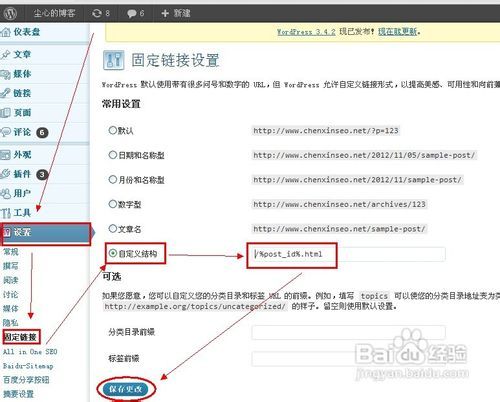This screenshot has width=500, height=402.
Task: Open the updates icon showing 8
Action: click(x=97, y=13)
